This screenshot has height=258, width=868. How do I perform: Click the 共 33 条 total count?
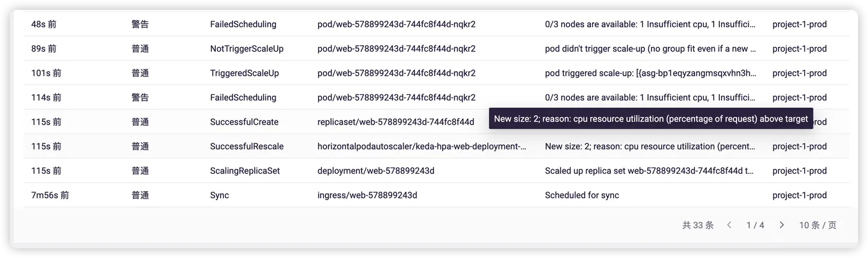pos(697,225)
